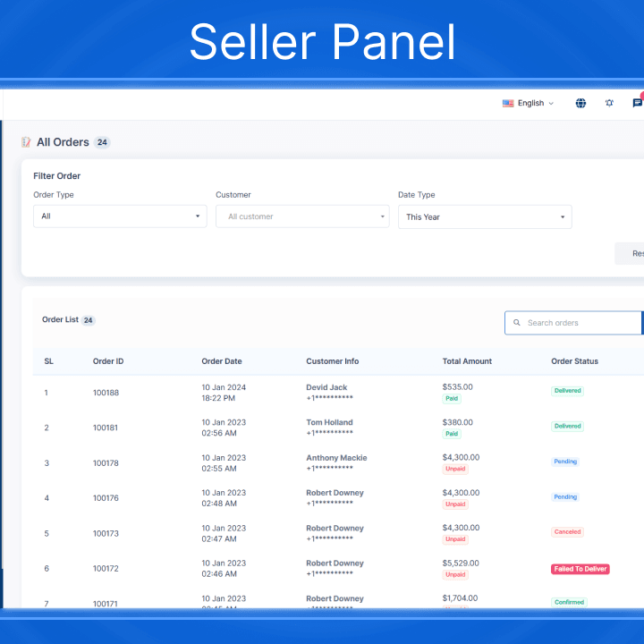Open order ID 100178
The width and height of the screenshot is (644, 644).
coord(106,463)
